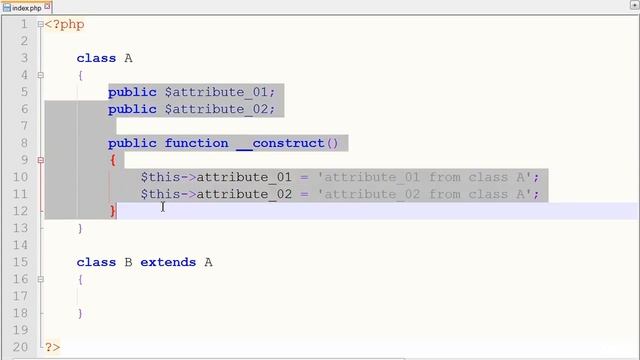Click line number 17 in the margin
Viewport: 640px width, 360px height.
[20, 296]
